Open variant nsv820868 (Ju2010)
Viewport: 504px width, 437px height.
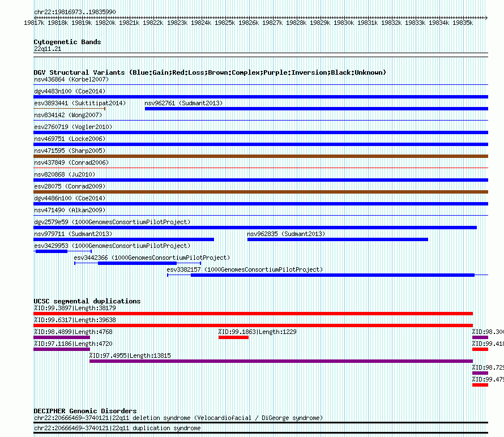(65, 174)
